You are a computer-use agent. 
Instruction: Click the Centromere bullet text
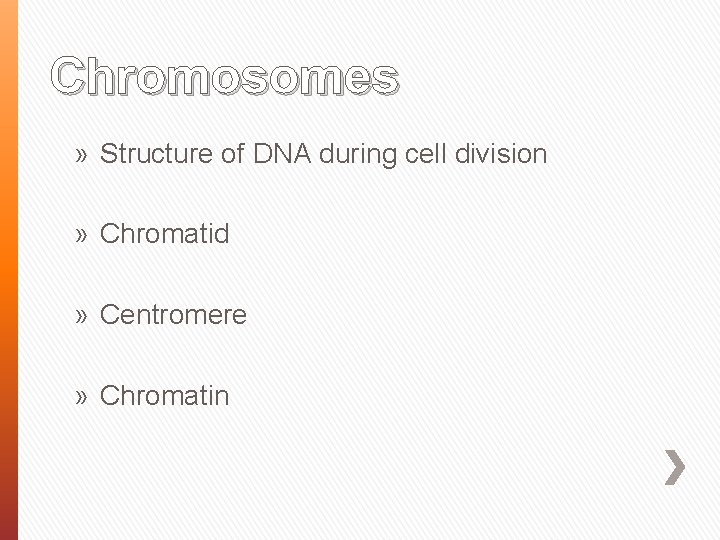click(173, 315)
